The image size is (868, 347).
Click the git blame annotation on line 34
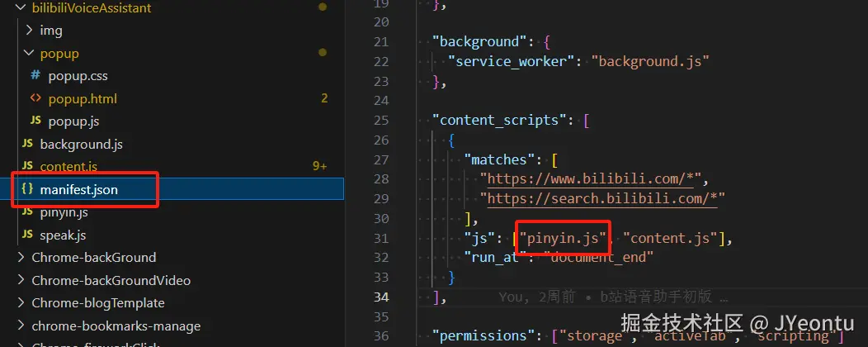613,297
